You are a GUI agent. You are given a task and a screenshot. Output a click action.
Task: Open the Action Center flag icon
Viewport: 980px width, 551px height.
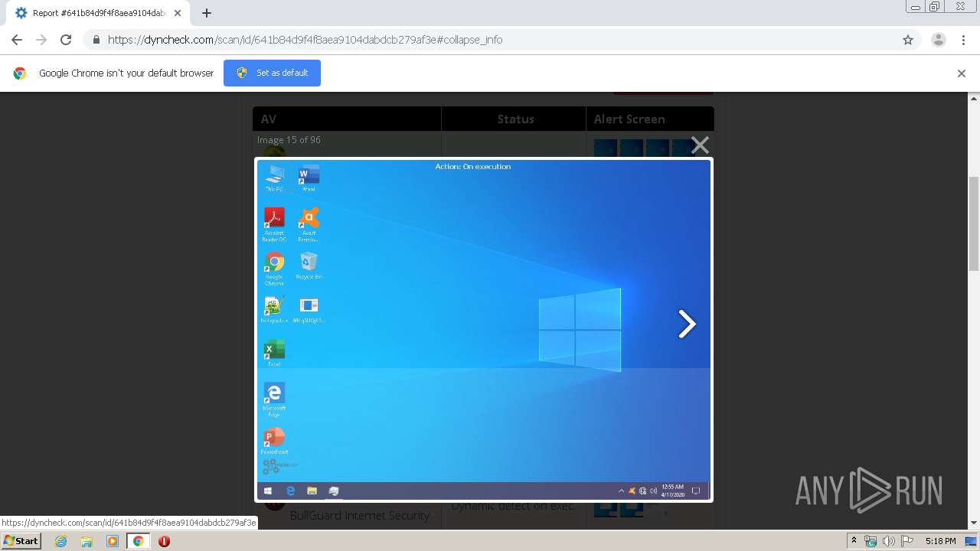tap(906, 541)
